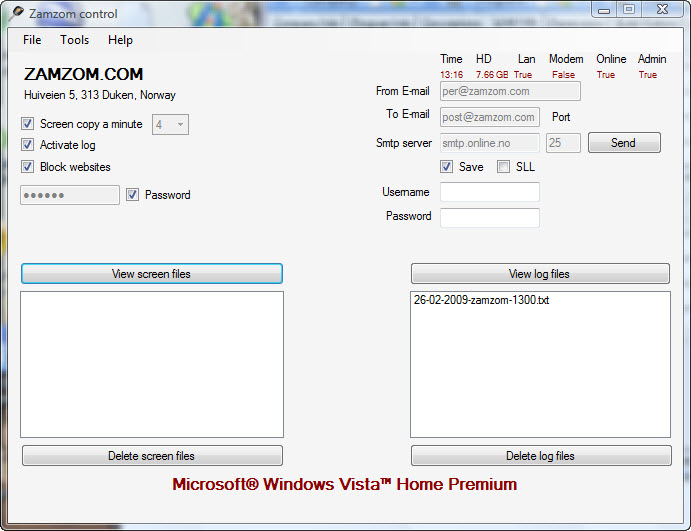Click the Time value 13:16
This screenshot has width=691, height=531.
452,75
